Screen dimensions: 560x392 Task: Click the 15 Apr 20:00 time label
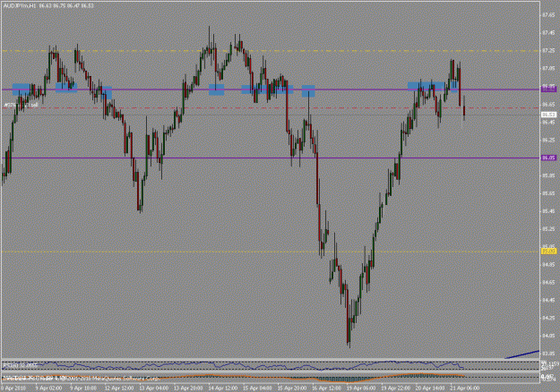coord(292,388)
